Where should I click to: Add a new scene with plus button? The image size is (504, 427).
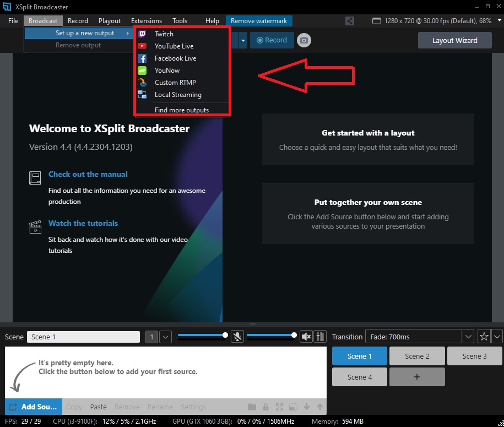tap(417, 377)
